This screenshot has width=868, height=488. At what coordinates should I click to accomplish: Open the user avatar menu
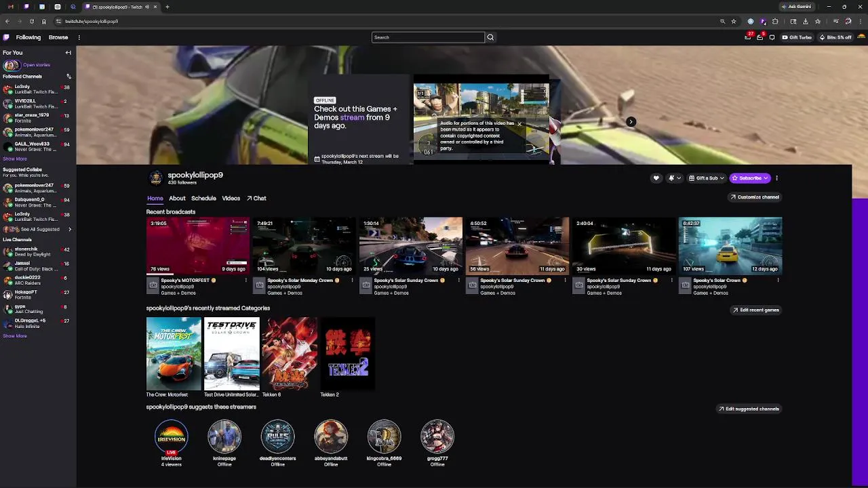pos(862,37)
